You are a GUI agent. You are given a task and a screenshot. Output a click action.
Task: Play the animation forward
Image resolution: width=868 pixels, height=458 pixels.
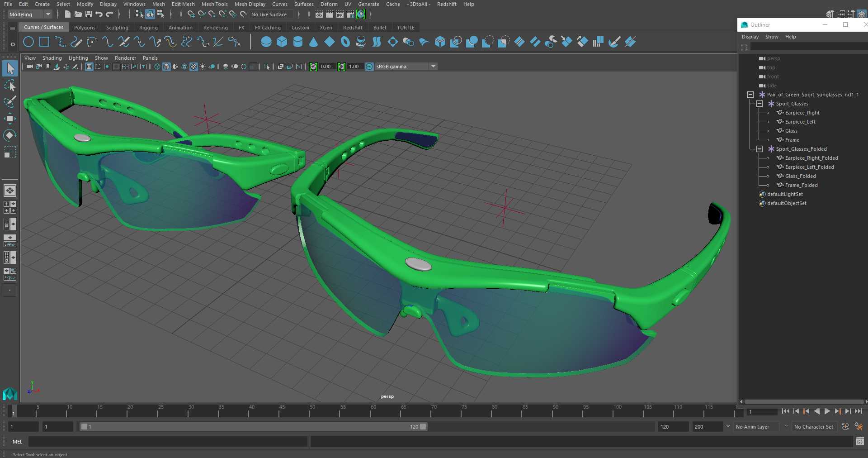827,411
